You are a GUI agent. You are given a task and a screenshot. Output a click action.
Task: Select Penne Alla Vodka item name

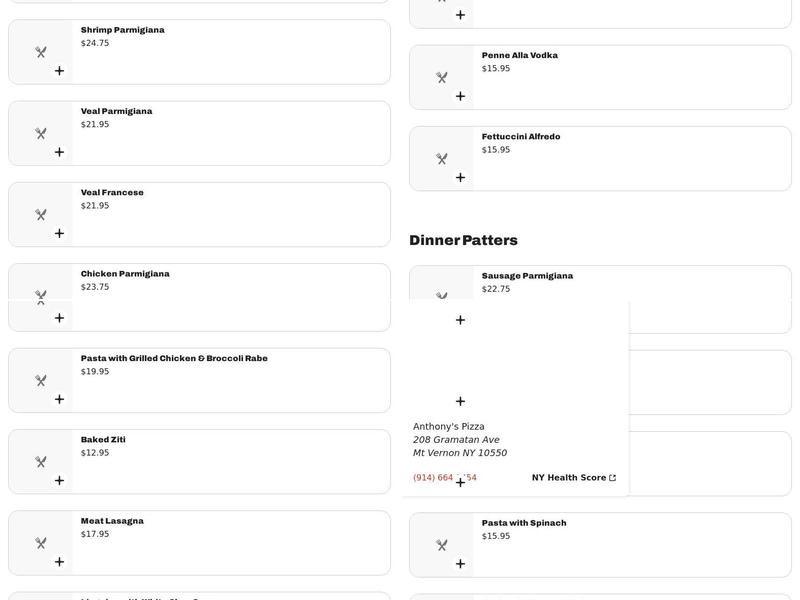coord(519,55)
